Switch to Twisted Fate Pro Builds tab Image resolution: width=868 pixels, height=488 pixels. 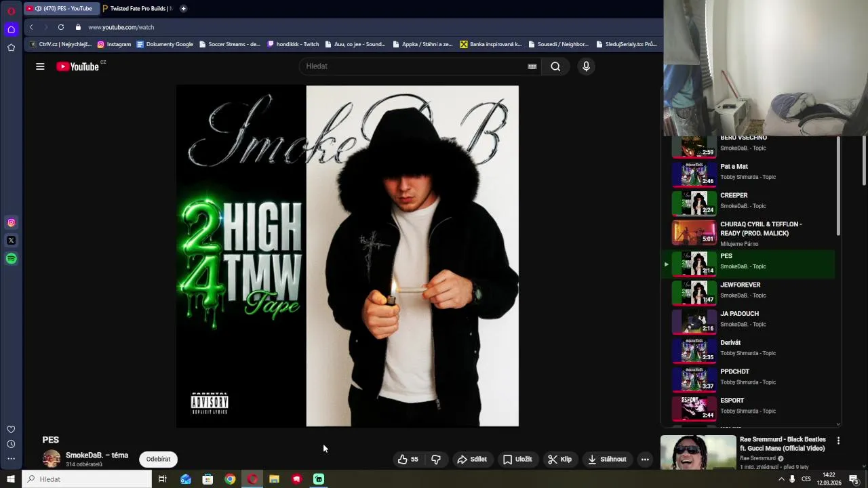tap(137, 9)
